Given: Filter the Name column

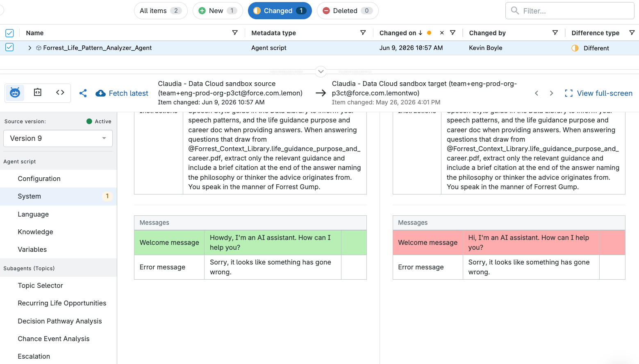Looking at the screenshot, I should click(x=235, y=33).
